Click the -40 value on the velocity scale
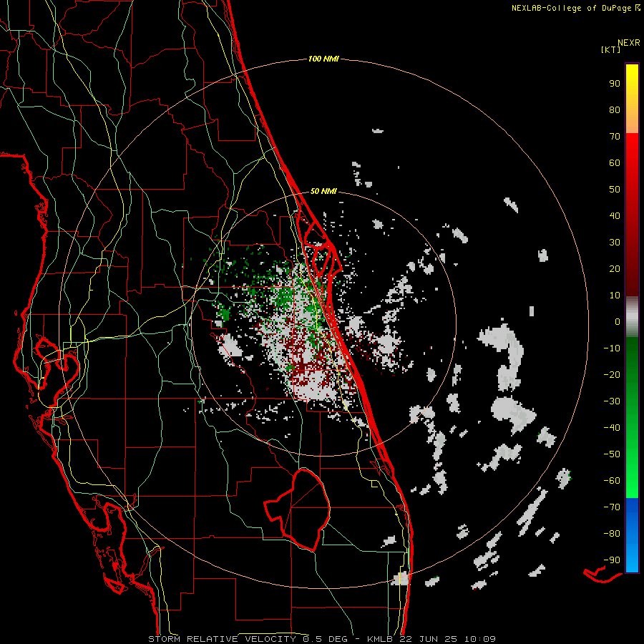 coord(612,428)
